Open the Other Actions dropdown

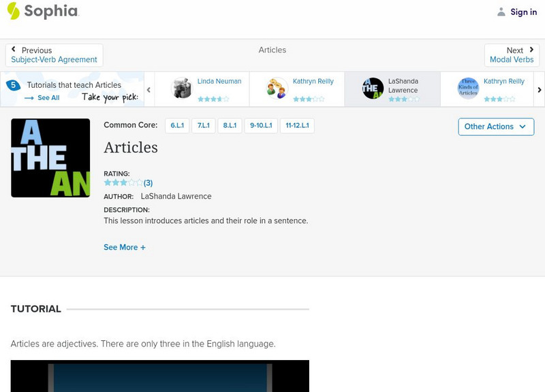click(x=495, y=127)
